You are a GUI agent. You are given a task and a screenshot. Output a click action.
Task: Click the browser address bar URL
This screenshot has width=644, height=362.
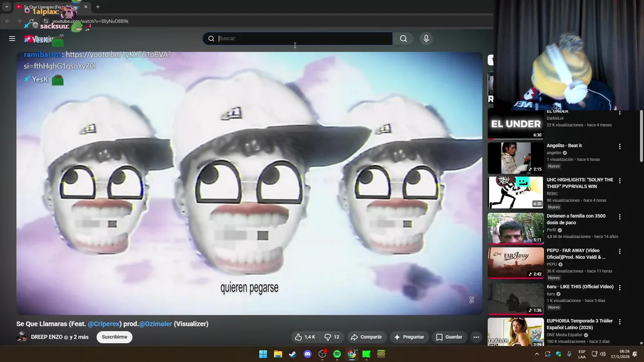click(x=91, y=21)
